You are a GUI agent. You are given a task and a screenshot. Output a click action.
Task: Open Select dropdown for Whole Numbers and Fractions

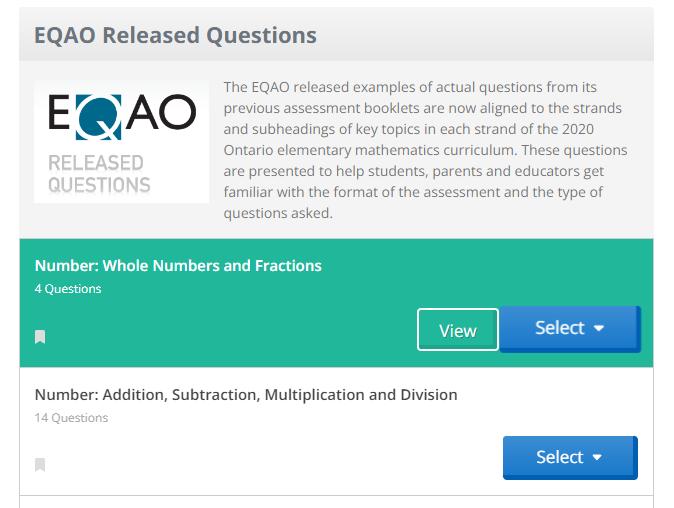570,329
